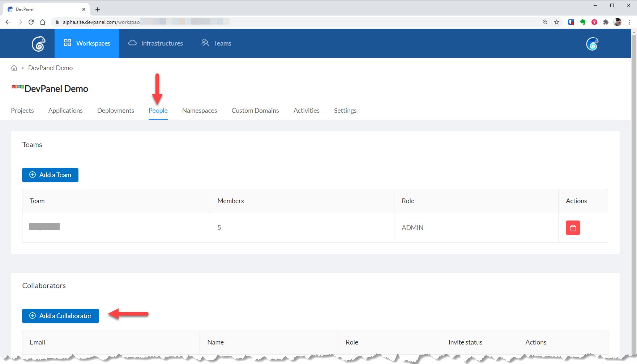This screenshot has height=364, width=637.
Task: Delete the team with red trash icon
Action: tap(573, 228)
